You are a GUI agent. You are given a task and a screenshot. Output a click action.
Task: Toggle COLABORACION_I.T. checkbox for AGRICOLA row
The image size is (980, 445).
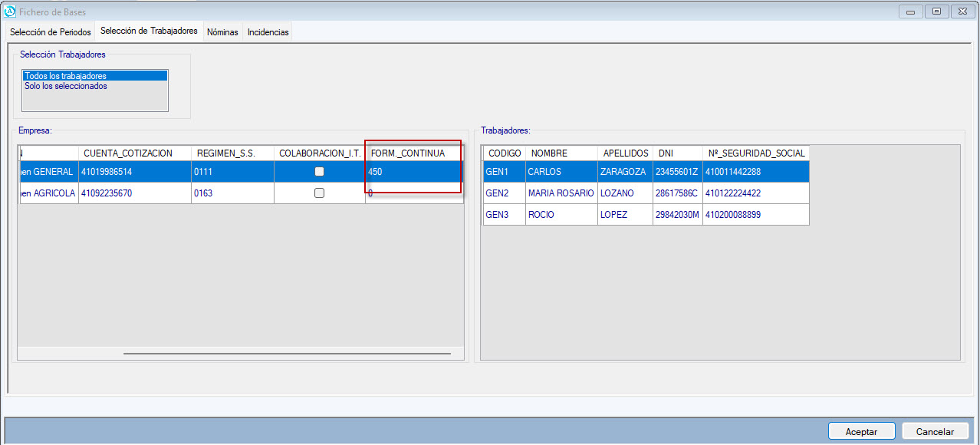[x=320, y=193]
